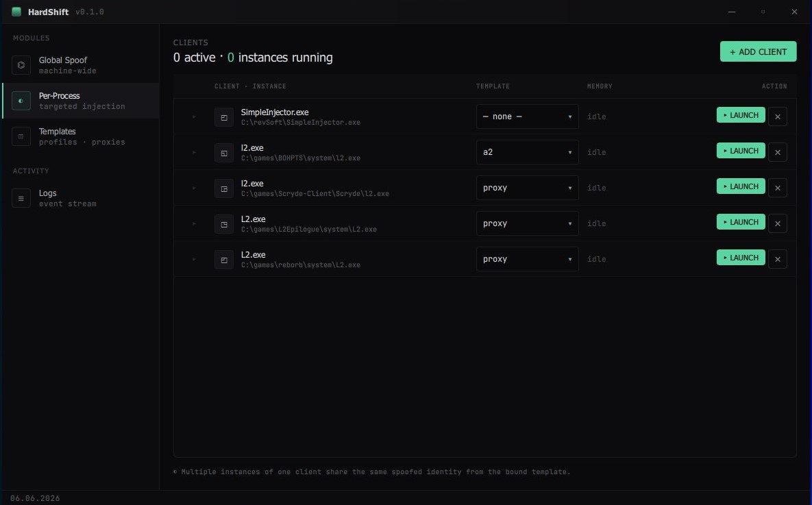Open proxy template dropdown for reborb
812x505 pixels.
point(527,260)
